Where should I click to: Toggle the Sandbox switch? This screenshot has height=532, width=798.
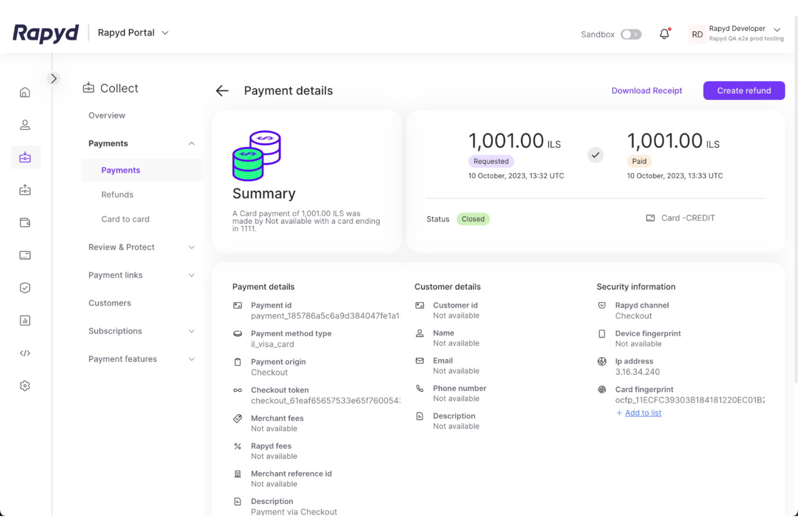(631, 34)
